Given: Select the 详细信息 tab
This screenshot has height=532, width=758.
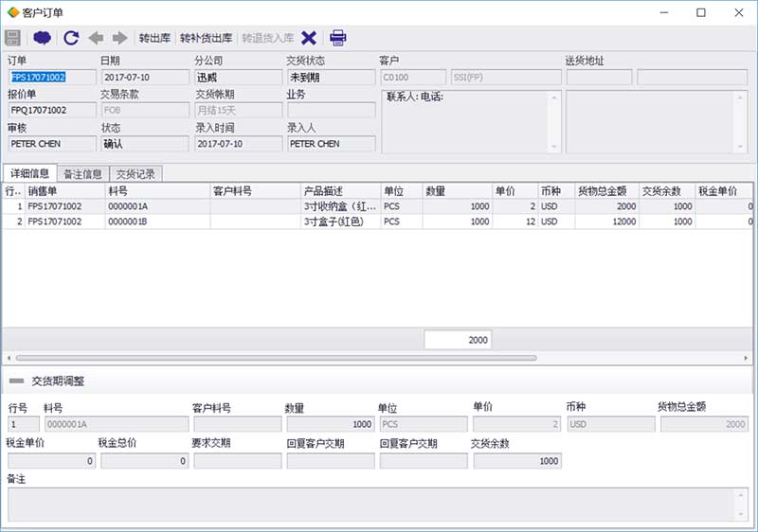Looking at the screenshot, I should tap(29, 173).
